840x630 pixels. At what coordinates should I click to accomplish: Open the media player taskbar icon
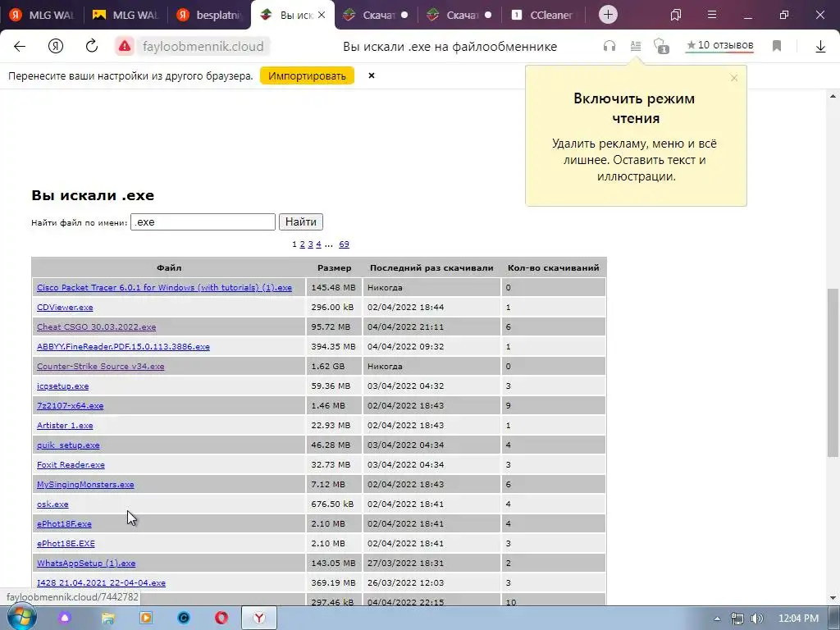(x=146, y=619)
